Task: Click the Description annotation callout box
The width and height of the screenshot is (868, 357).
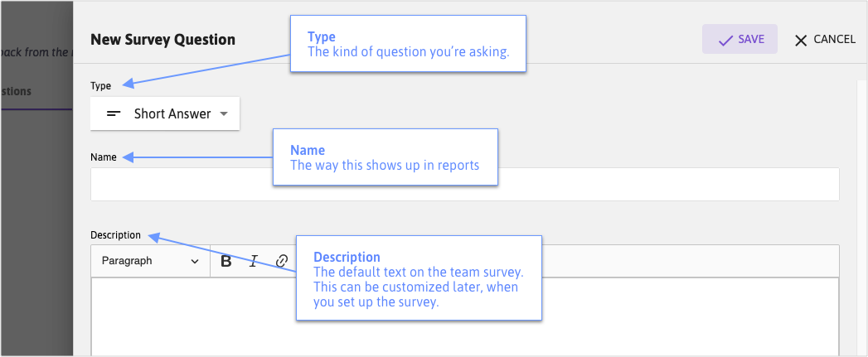Action: tap(419, 277)
